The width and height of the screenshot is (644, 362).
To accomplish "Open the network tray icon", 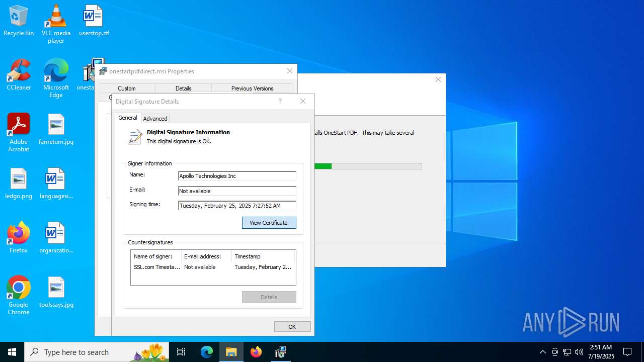I will [x=567, y=352].
